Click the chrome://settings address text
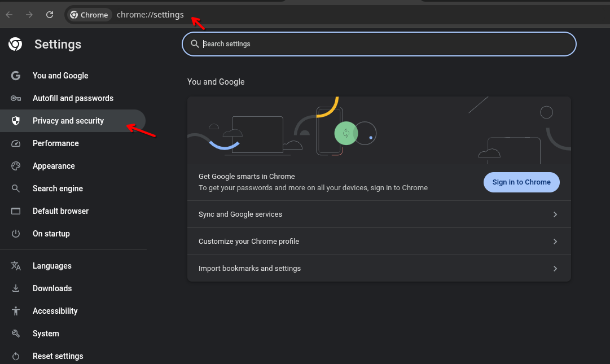 coord(150,15)
